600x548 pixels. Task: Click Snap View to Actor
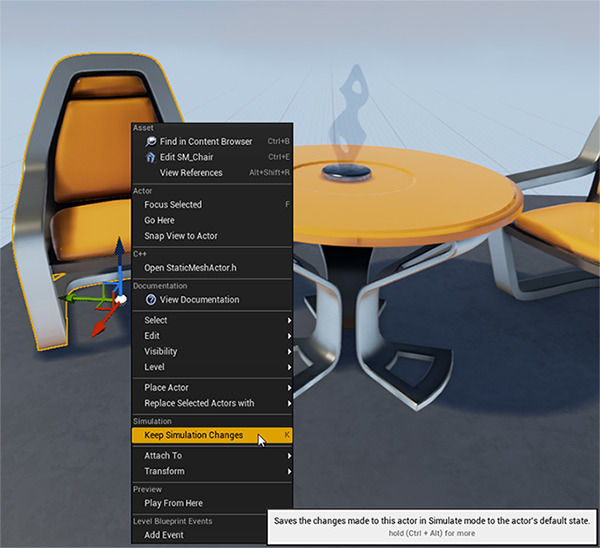tap(181, 236)
